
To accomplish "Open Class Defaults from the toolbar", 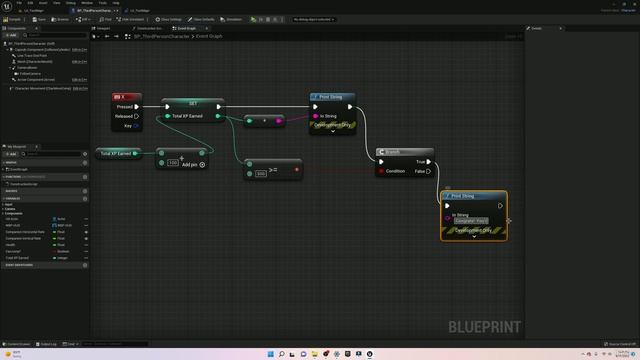I will coord(201,19).
